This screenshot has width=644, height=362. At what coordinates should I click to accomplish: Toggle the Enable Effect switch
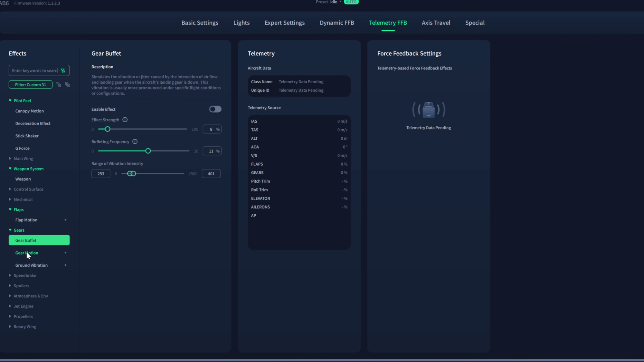point(215,109)
